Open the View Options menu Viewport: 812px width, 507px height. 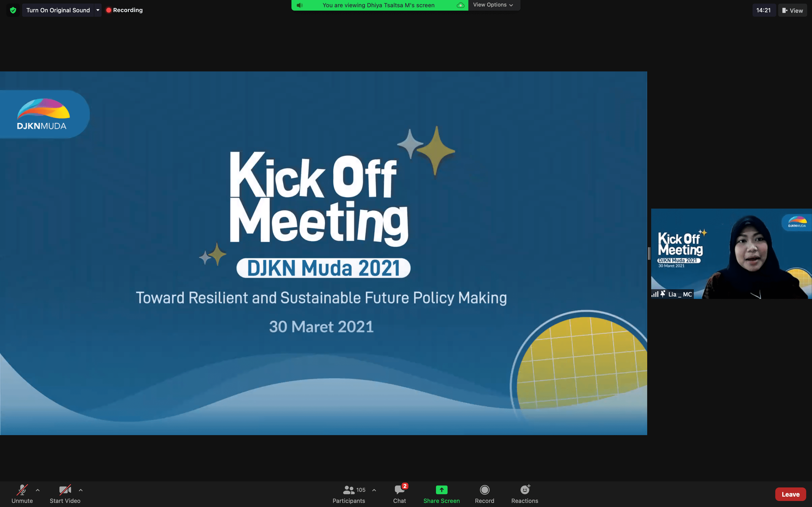pos(493,5)
